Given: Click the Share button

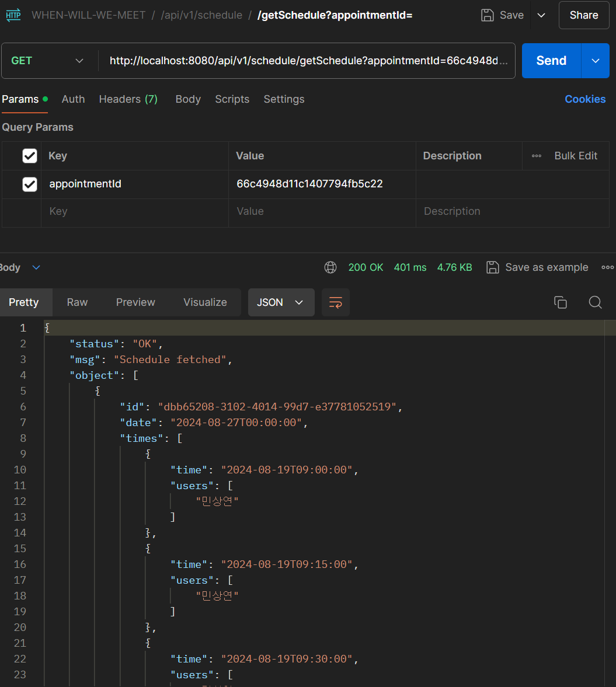Looking at the screenshot, I should pyautogui.click(x=583, y=15).
